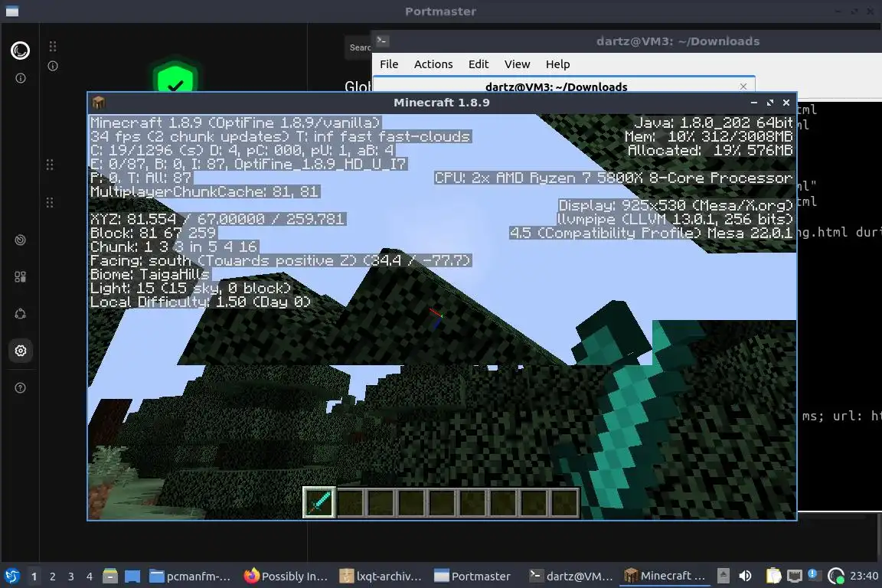Switch to virtual desktop 1

34,577
